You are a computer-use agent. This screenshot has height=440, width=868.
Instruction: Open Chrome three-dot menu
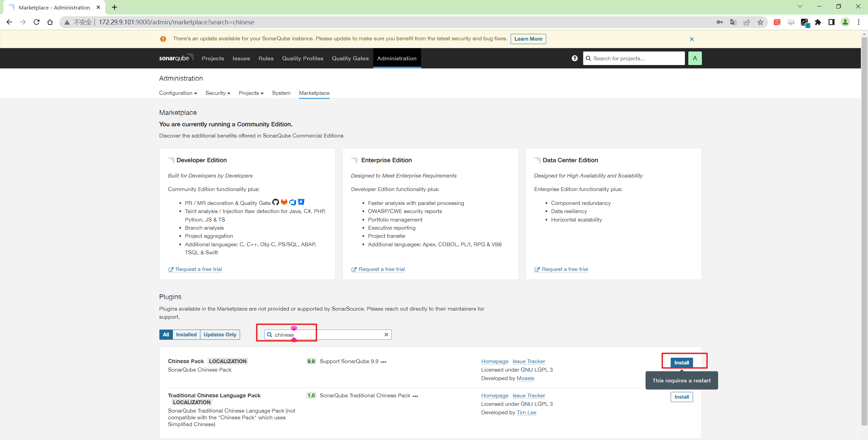tap(859, 22)
